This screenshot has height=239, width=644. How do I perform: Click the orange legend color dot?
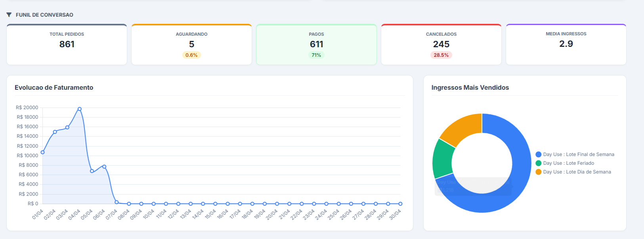point(538,172)
